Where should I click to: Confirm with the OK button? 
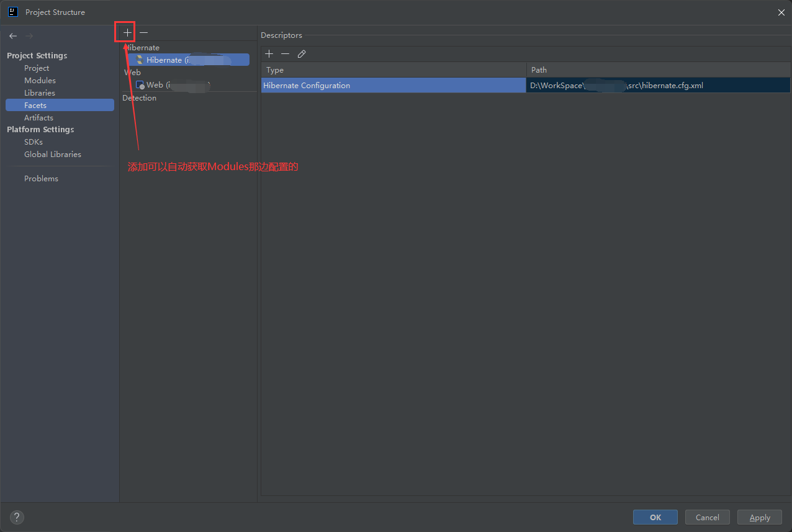655,517
